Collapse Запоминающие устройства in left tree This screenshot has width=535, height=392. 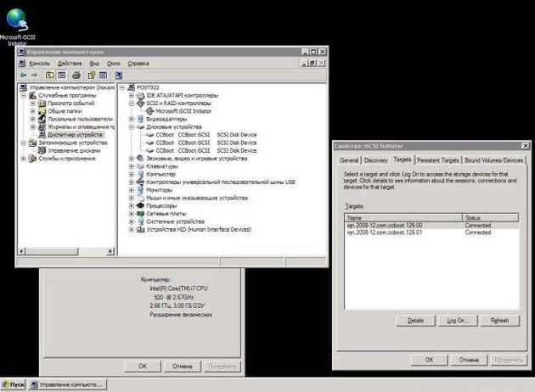[24, 143]
